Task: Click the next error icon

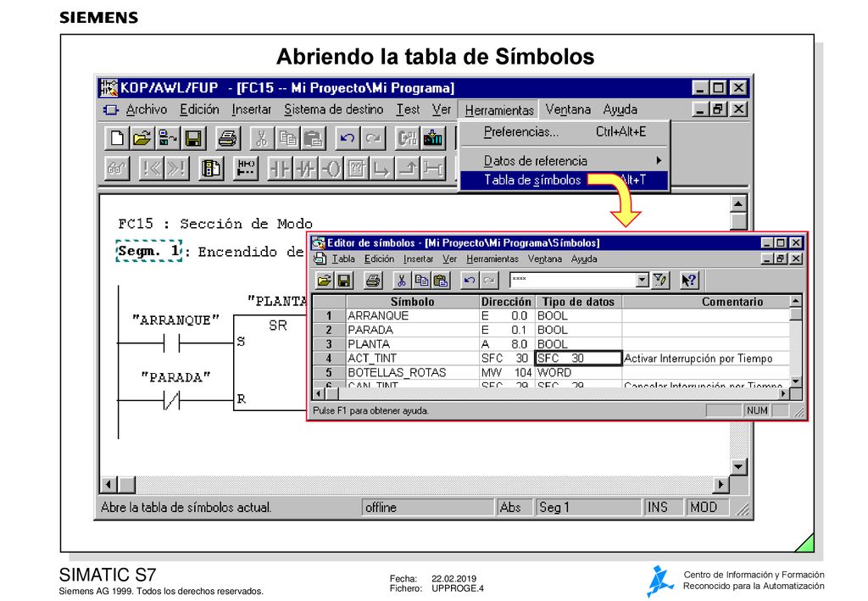Action: pos(176,168)
